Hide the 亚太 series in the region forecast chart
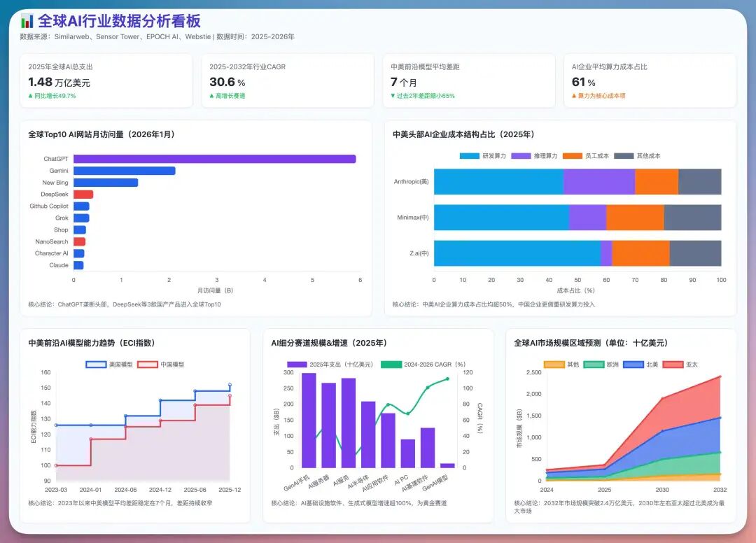Image resolution: width=756 pixels, height=543 pixels. tap(674, 364)
